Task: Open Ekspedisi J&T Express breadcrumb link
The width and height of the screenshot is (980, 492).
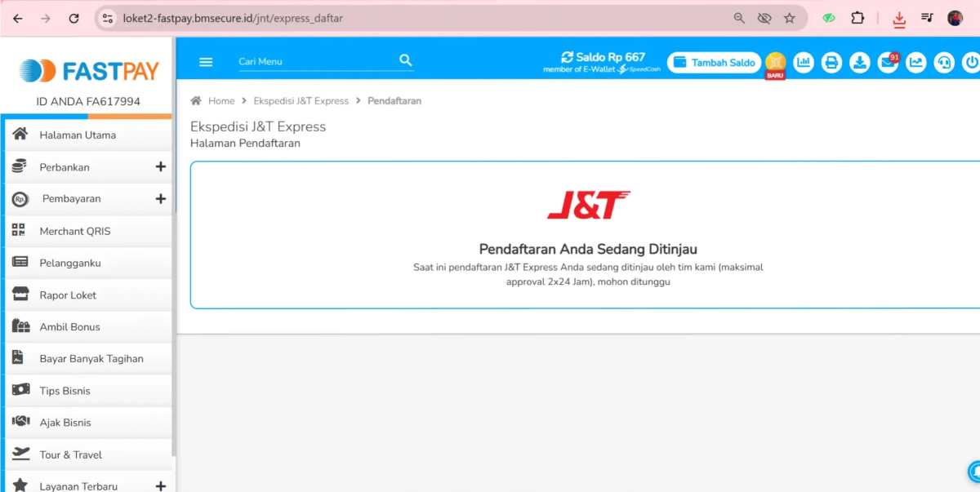Action: pyautogui.click(x=300, y=100)
